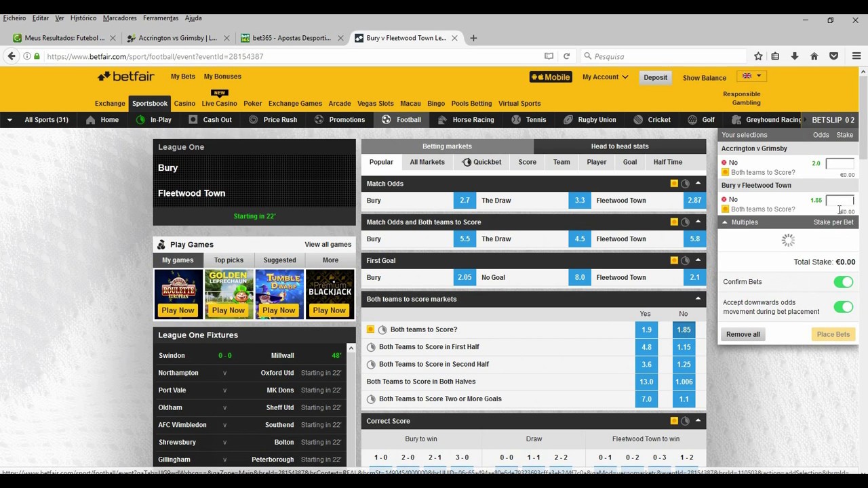
Task: Select The Draw 3.3 odds in Match Odds
Action: (580, 201)
